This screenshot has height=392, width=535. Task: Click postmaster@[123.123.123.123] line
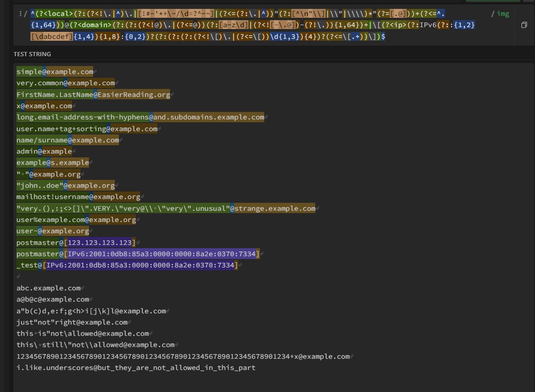pyautogui.click(x=76, y=242)
